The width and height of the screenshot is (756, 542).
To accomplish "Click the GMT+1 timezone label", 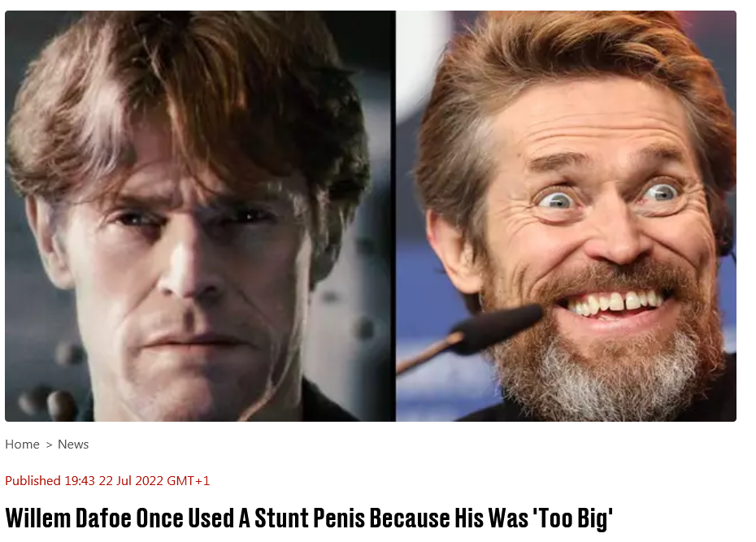I will 189,481.
